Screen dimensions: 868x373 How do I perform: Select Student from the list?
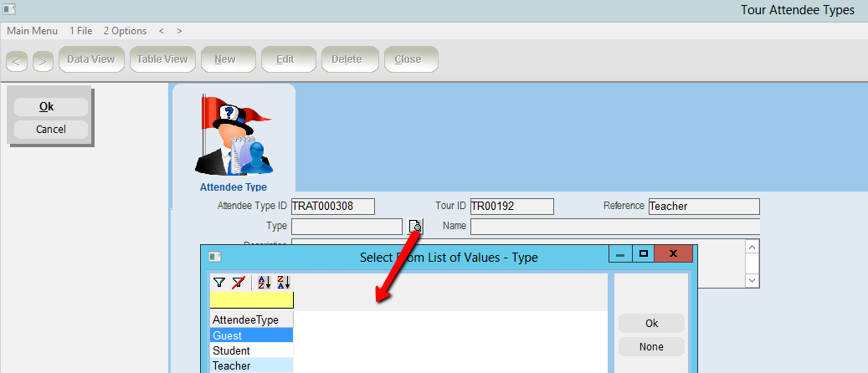(x=251, y=350)
